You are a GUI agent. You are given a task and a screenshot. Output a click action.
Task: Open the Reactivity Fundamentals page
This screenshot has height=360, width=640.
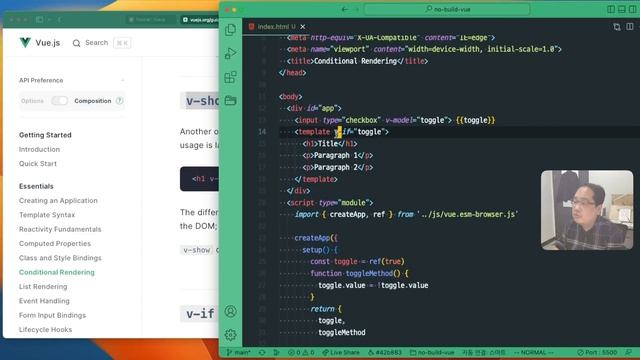60,229
